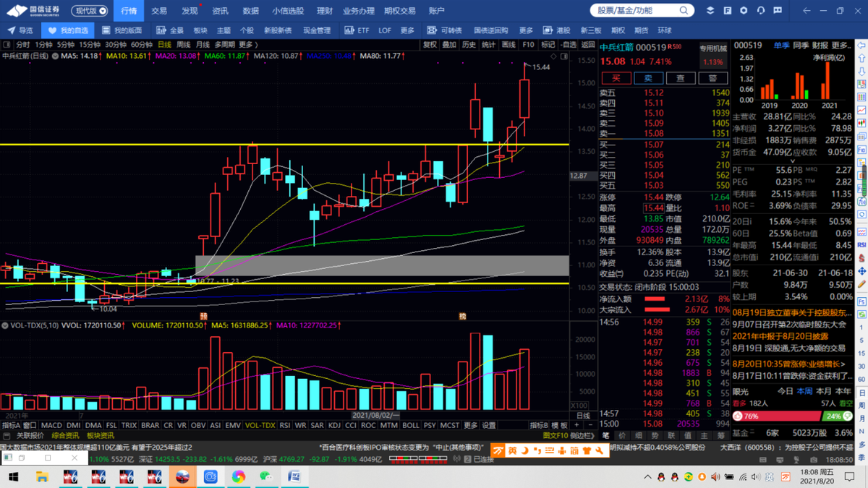
Task: Open 设置 indicator settings
Action: coord(489,426)
